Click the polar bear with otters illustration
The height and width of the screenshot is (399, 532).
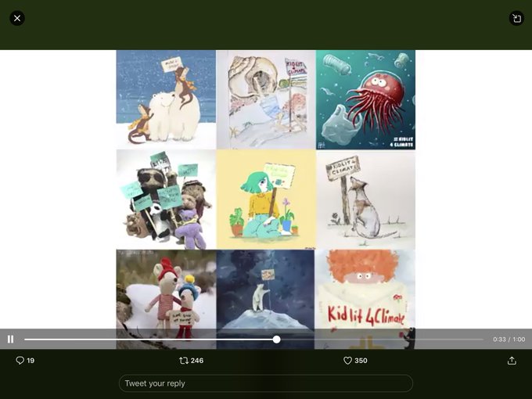click(166, 100)
